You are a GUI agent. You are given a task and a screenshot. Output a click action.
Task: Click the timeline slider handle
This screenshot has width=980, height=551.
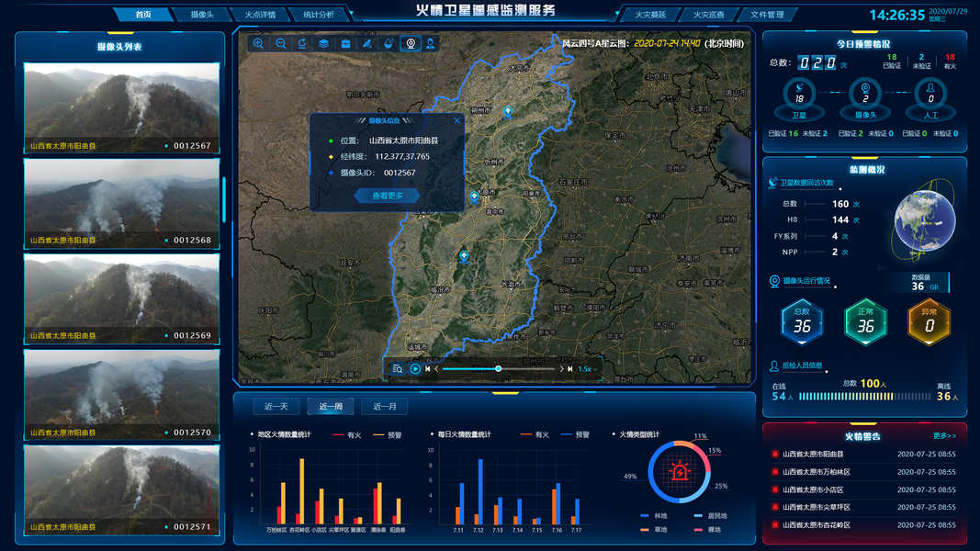pos(498,368)
